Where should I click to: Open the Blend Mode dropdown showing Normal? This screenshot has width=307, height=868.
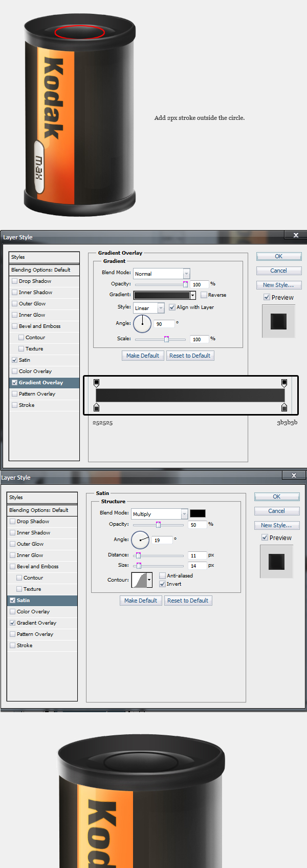click(161, 274)
